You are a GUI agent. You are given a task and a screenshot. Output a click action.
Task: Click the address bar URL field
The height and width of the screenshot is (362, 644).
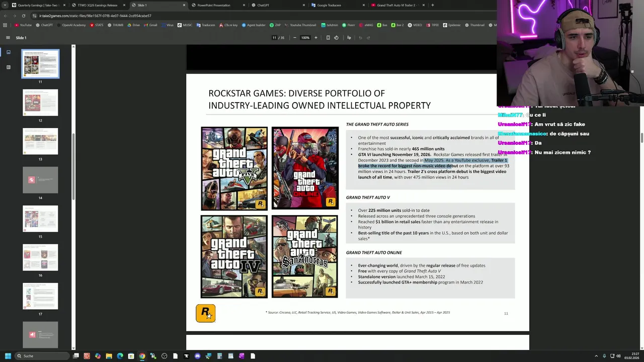(262, 16)
